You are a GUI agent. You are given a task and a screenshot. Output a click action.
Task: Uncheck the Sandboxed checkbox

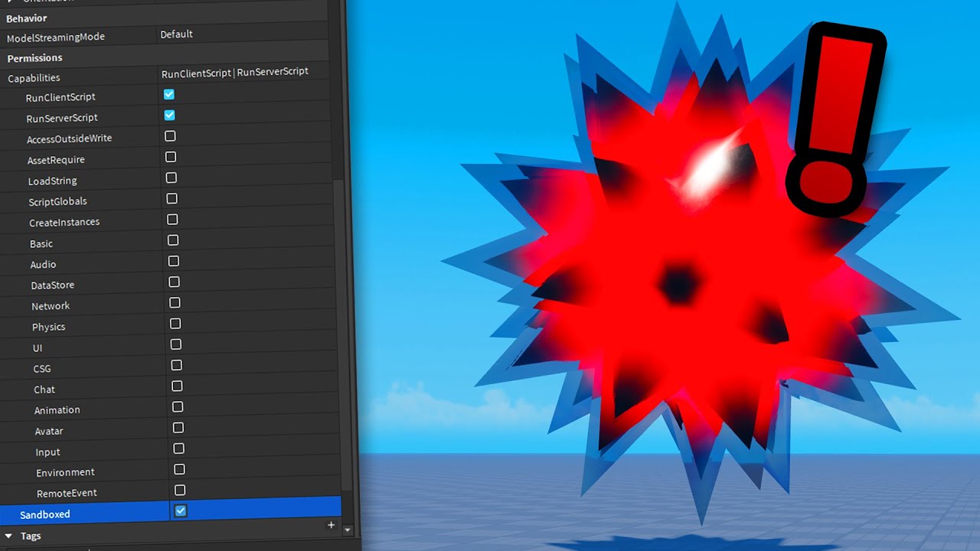click(x=180, y=510)
